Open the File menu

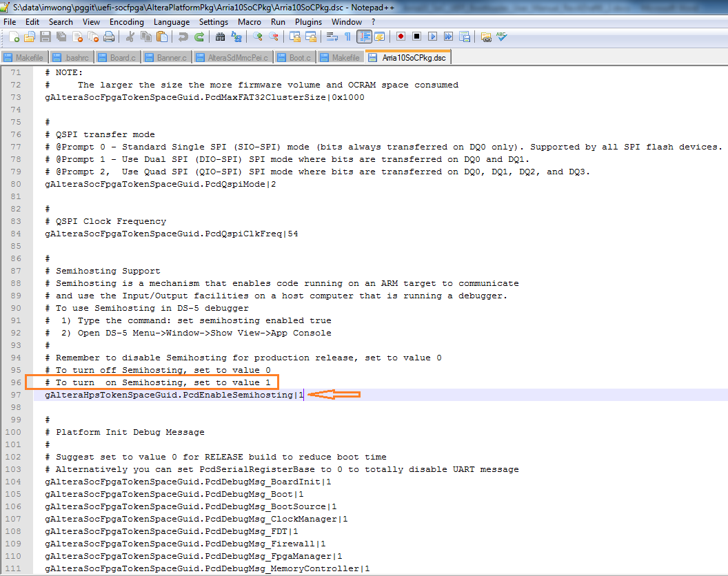(10, 22)
